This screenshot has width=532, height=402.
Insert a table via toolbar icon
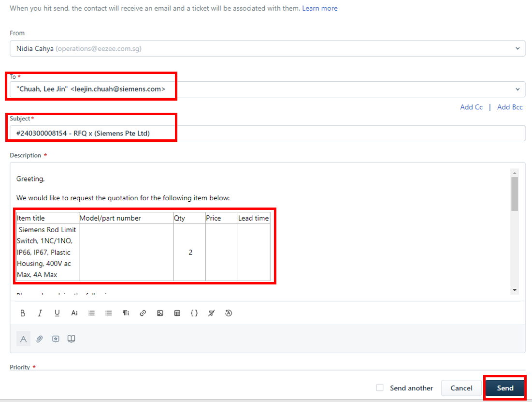(x=177, y=313)
